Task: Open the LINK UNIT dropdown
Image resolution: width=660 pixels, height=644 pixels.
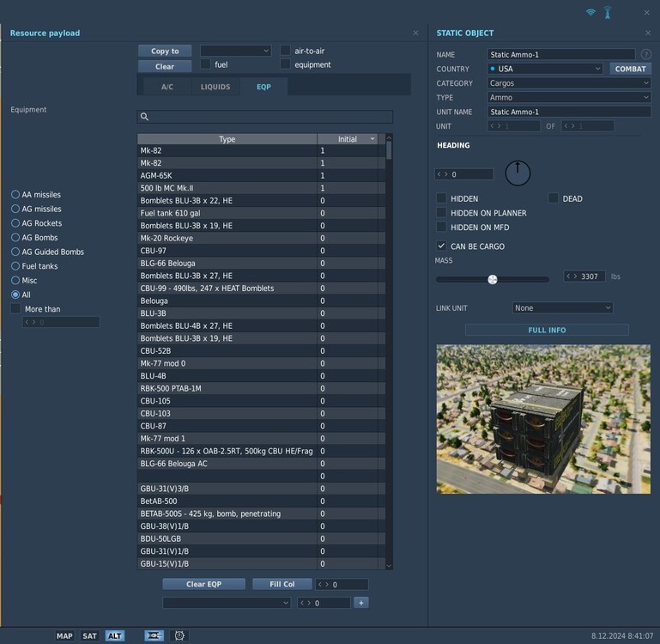Action: [562, 307]
